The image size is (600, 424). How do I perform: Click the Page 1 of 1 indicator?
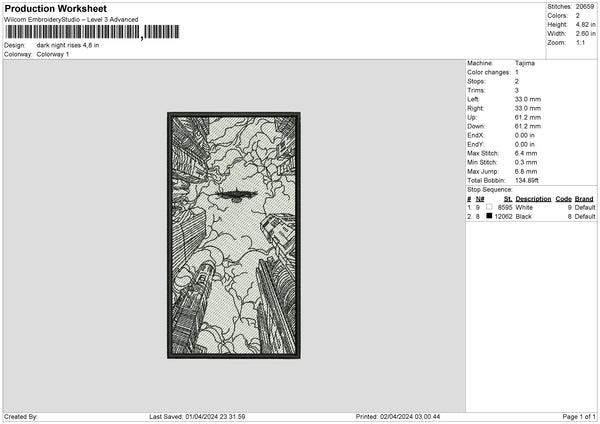[x=579, y=417]
